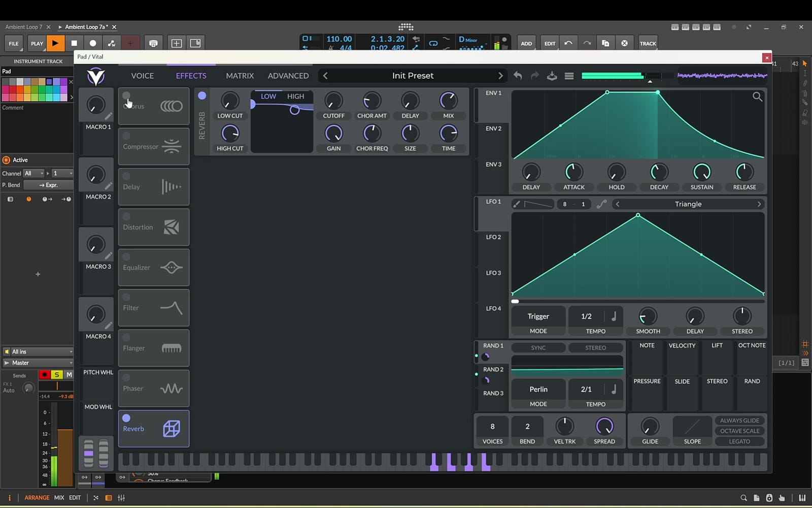This screenshot has height=508, width=812.
Task: Select the ENV 2 tab
Action: pyautogui.click(x=493, y=129)
